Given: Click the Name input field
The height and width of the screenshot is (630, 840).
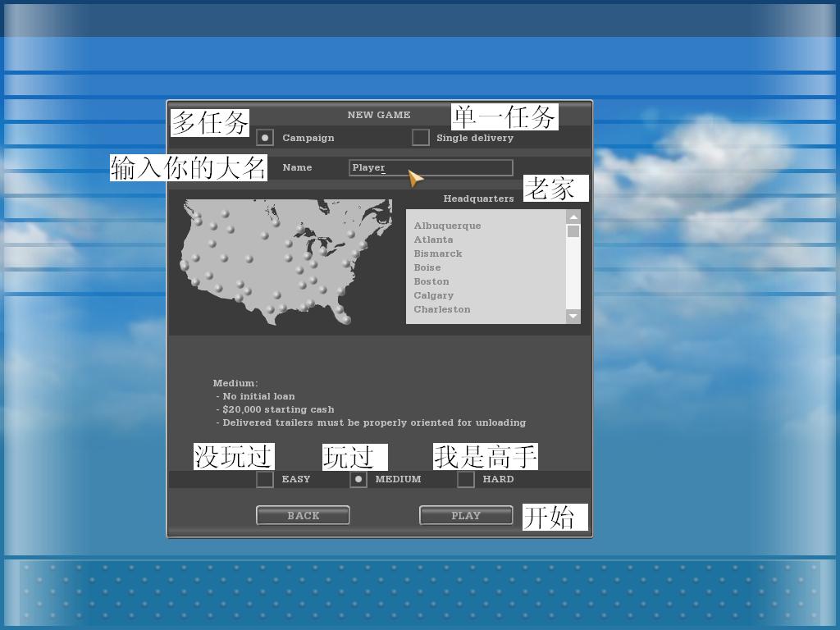Looking at the screenshot, I should coord(431,167).
